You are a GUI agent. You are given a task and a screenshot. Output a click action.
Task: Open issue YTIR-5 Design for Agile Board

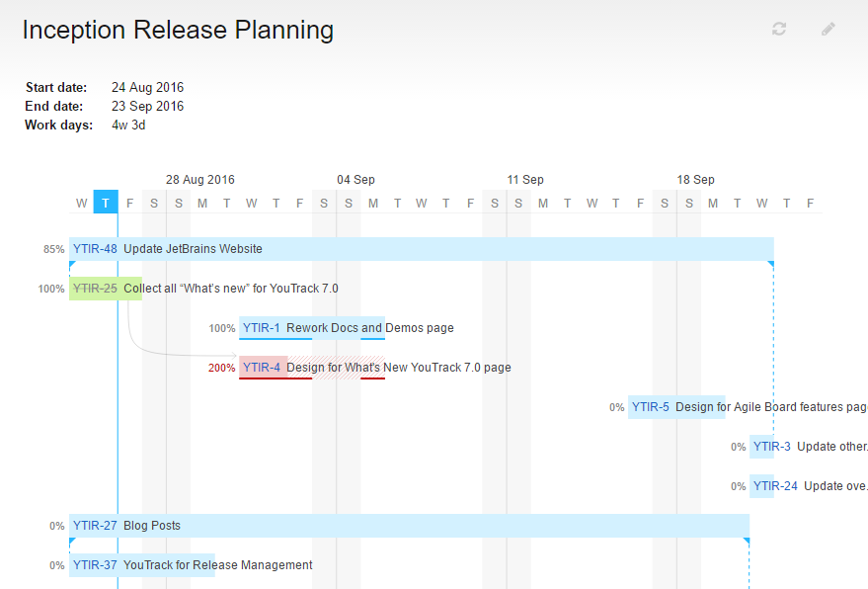[x=652, y=407]
